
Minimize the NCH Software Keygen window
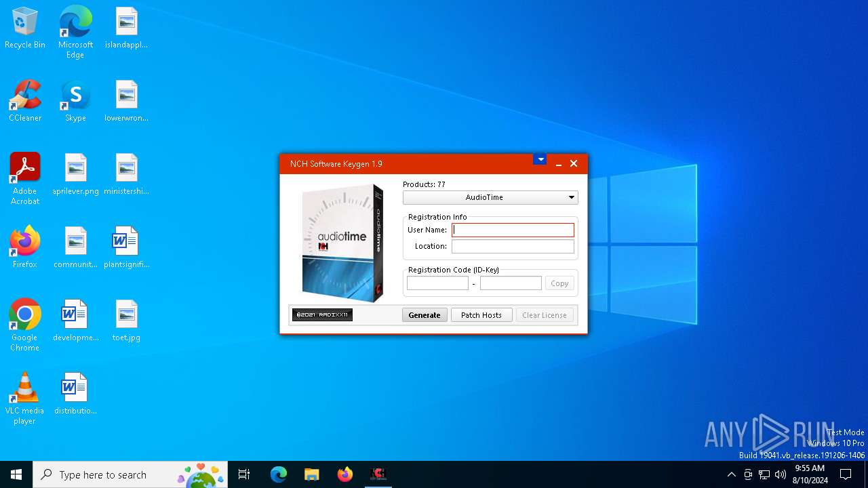click(559, 164)
